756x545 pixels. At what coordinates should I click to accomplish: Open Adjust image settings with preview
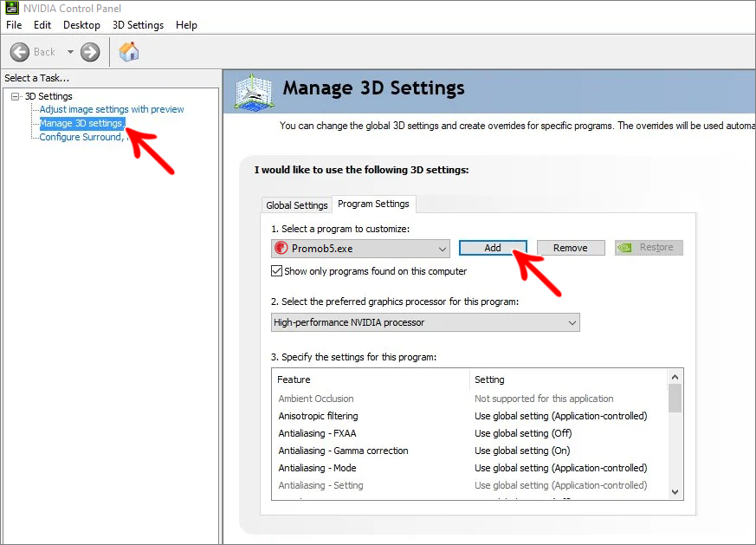112,109
